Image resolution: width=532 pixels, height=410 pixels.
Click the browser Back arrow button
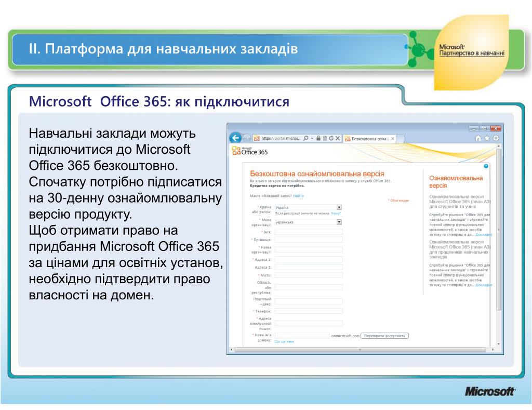click(x=235, y=138)
